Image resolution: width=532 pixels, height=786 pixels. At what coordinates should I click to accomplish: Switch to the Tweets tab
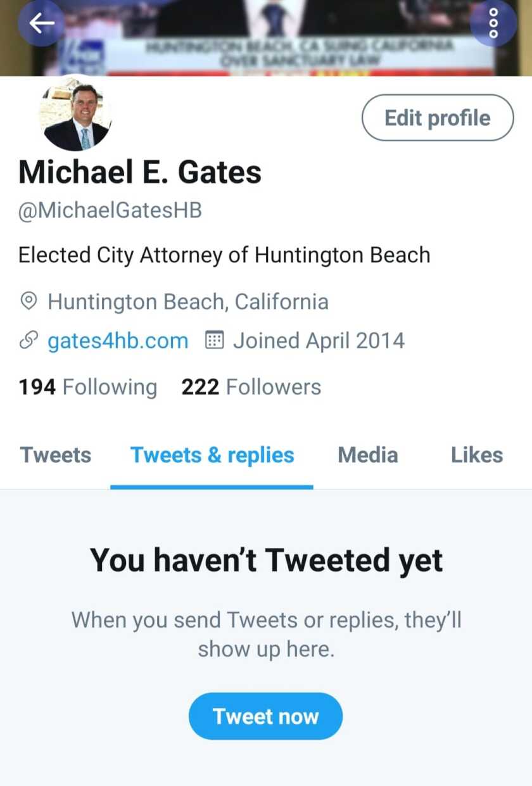56,455
